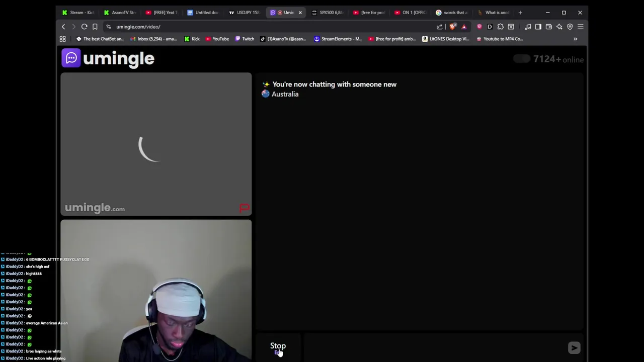Click 'You're now chatting with someone new' message

(x=334, y=84)
